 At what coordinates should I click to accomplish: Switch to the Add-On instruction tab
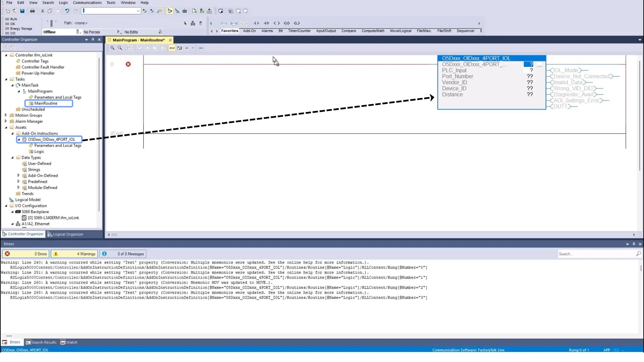pos(249,31)
